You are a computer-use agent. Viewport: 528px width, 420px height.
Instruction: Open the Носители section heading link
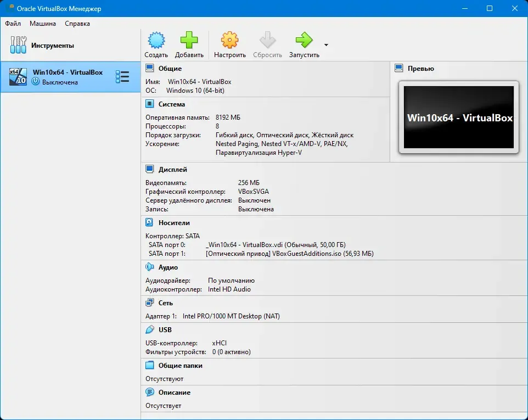pyautogui.click(x=174, y=223)
